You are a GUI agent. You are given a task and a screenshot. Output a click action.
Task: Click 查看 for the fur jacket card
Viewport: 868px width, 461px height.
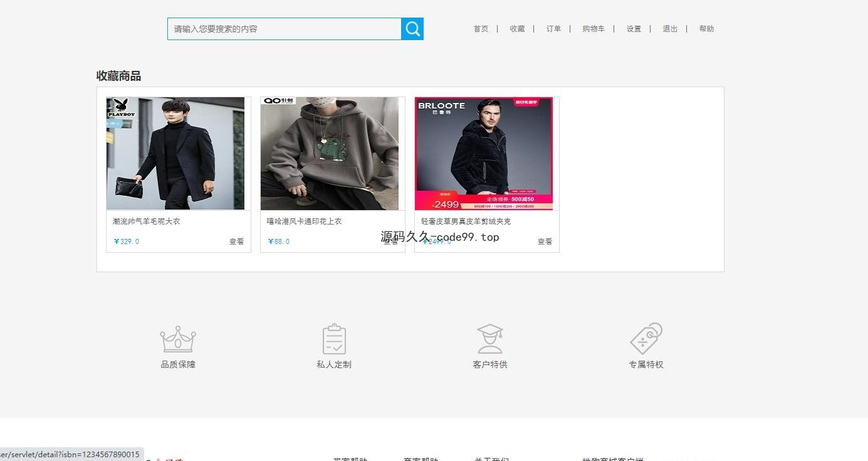[x=545, y=241]
